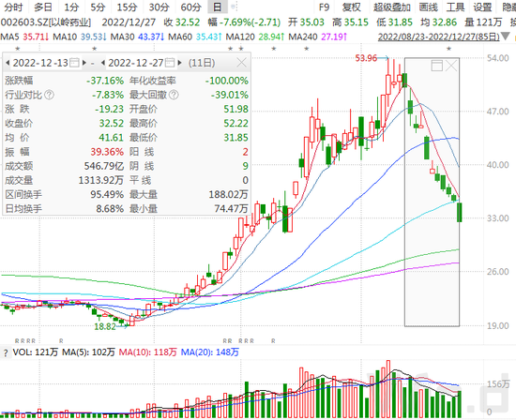Viewport: 516px width, 420px height.
Task: Open the small dropdown next to 日 tab
Action: pos(234,7)
